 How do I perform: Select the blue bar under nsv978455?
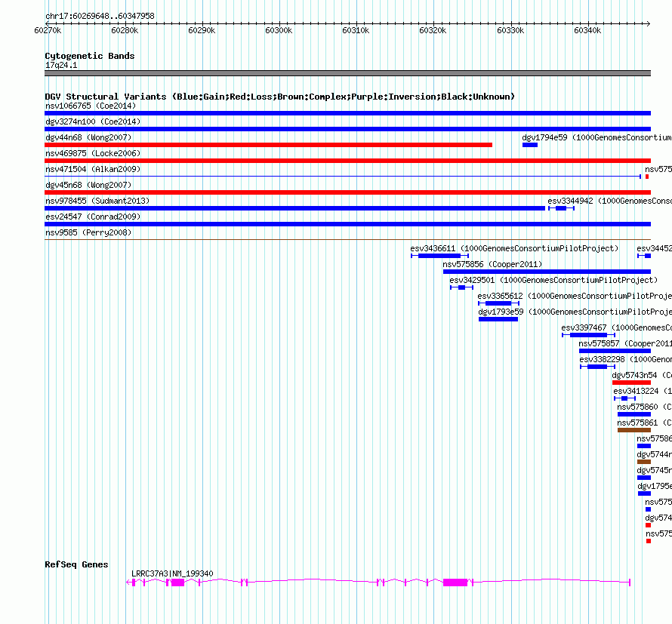295,208
